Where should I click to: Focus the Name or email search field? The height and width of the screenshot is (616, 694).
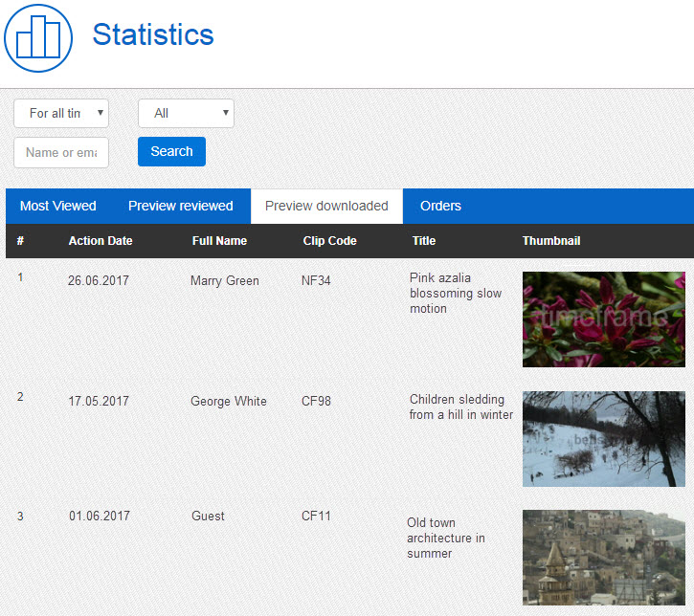61,152
